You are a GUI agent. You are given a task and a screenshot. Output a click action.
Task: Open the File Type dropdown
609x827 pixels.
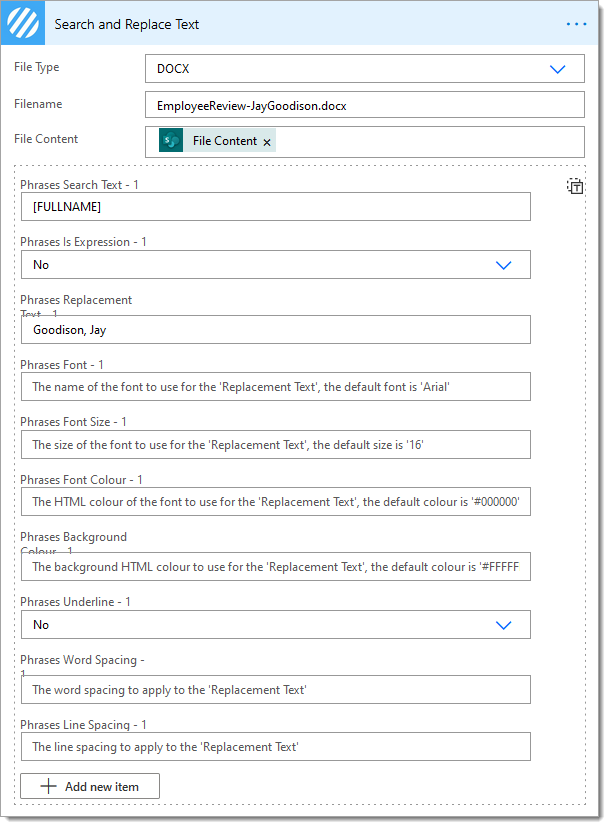(x=364, y=69)
